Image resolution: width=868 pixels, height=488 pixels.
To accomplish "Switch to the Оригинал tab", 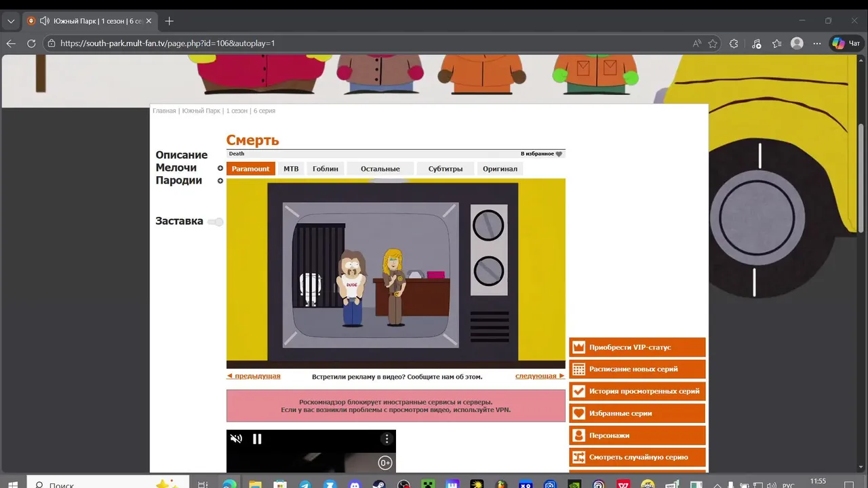I will (500, 169).
